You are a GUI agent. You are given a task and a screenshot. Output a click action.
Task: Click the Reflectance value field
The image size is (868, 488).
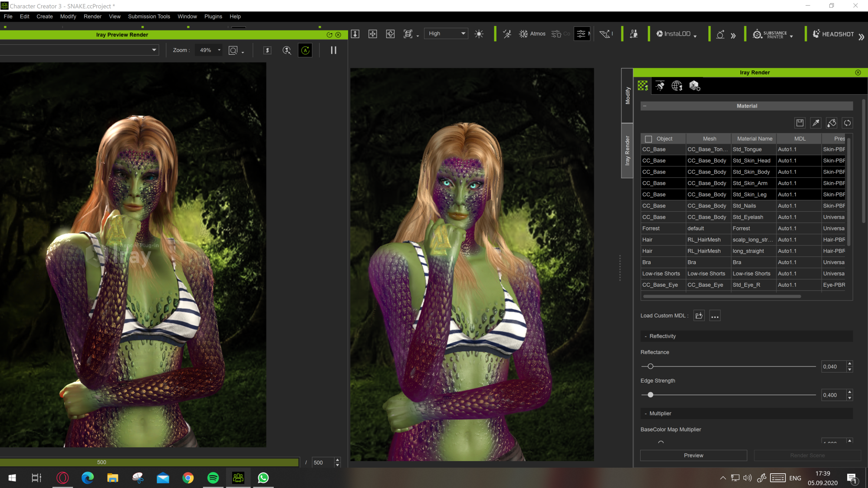[x=833, y=367]
